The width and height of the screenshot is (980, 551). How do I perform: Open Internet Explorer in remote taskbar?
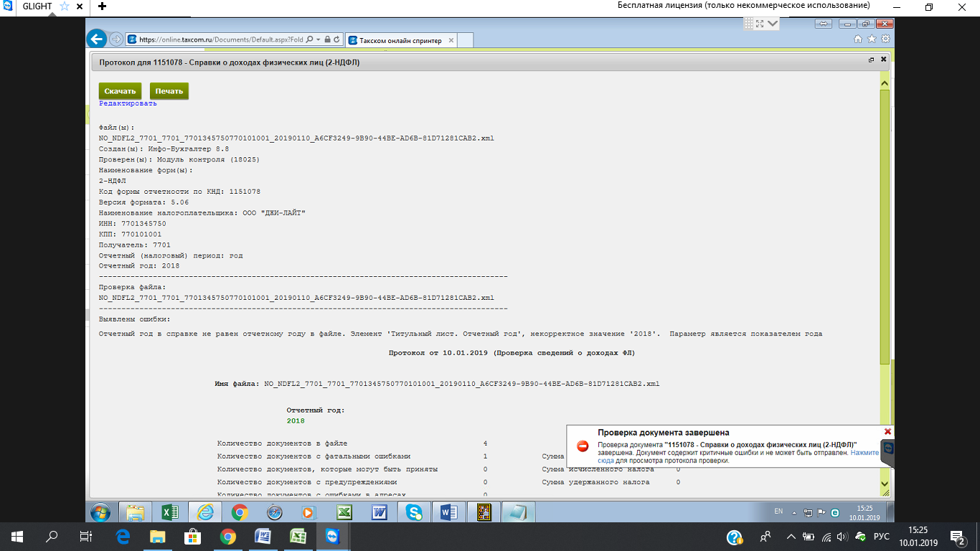(x=204, y=512)
